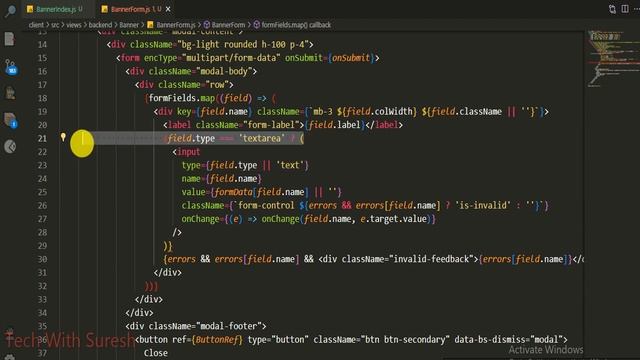Open the BannerForm.js file breadcrumb
The width and height of the screenshot is (640, 360).
tap(176, 25)
